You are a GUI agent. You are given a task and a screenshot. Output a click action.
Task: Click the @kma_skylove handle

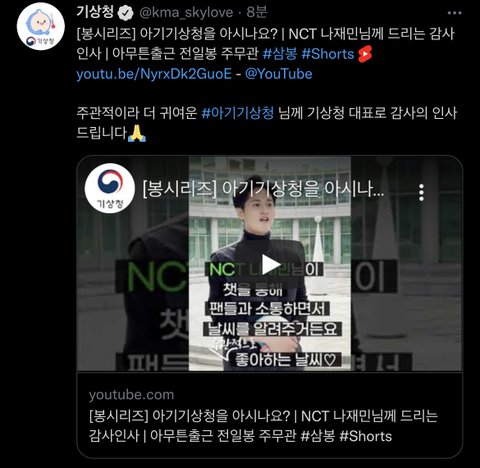coord(186,13)
